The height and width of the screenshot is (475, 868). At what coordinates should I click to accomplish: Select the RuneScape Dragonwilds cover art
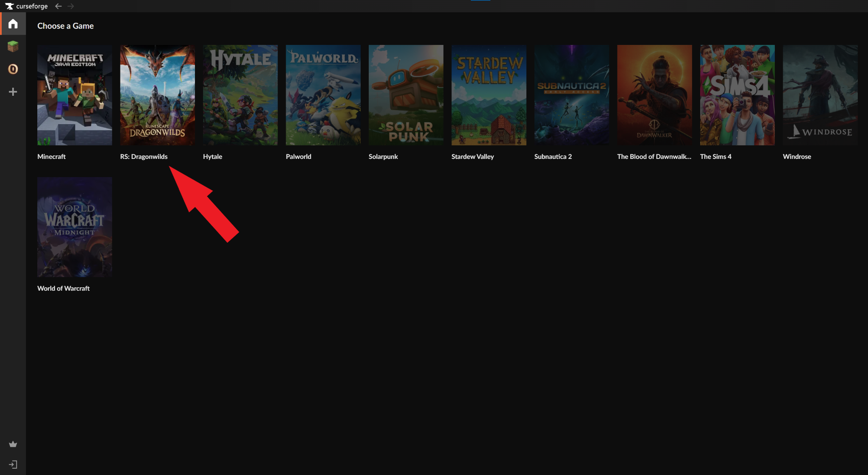click(158, 95)
